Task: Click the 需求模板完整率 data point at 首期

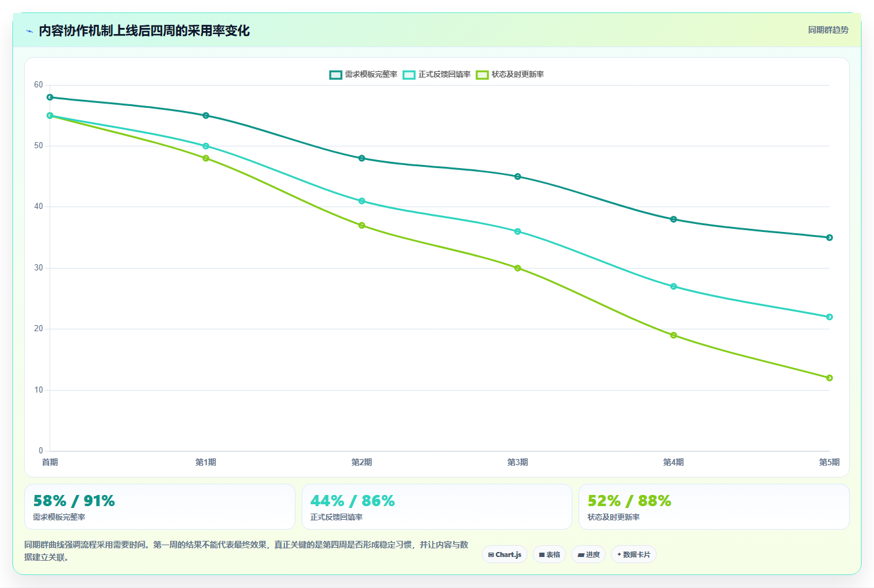Action: (x=50, y=97)
